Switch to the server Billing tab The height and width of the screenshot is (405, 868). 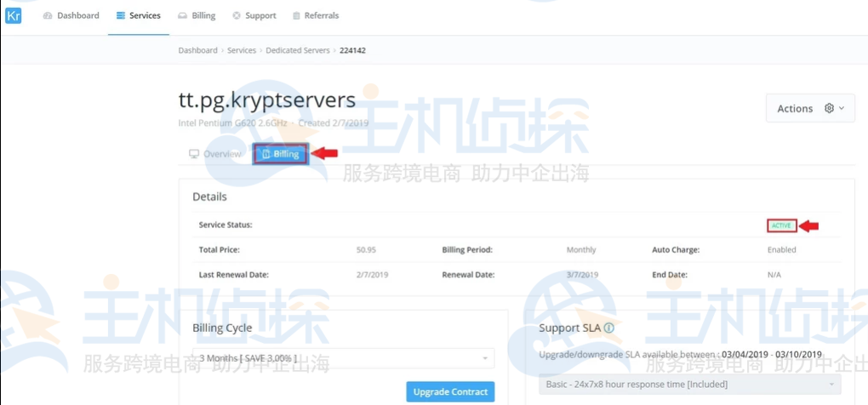pos(280,154)
